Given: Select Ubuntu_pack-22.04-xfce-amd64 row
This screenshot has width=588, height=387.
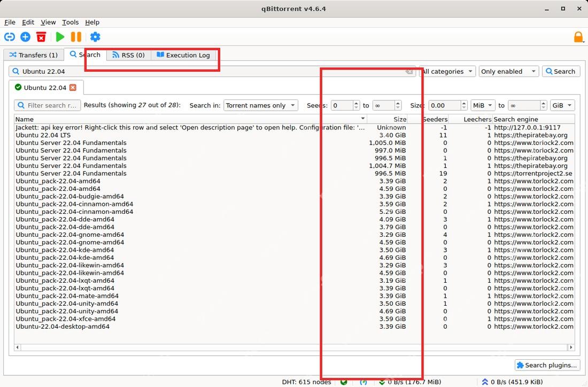Looking at the screenshot, I should [295, 319].
